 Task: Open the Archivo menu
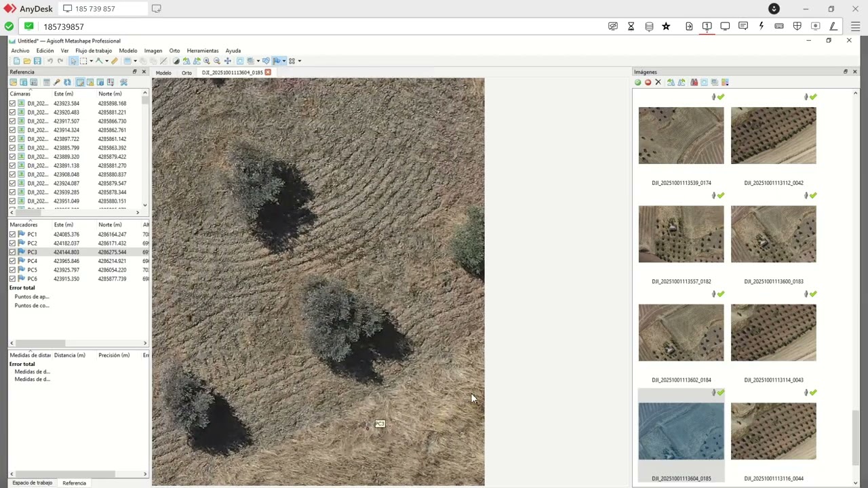point(20,51)
